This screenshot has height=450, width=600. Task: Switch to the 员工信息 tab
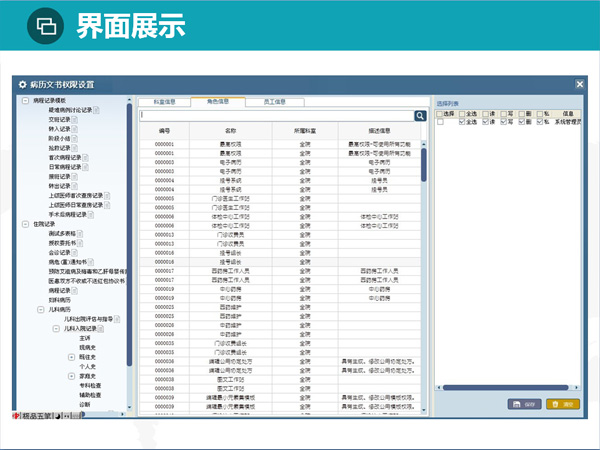coord(275,102)
